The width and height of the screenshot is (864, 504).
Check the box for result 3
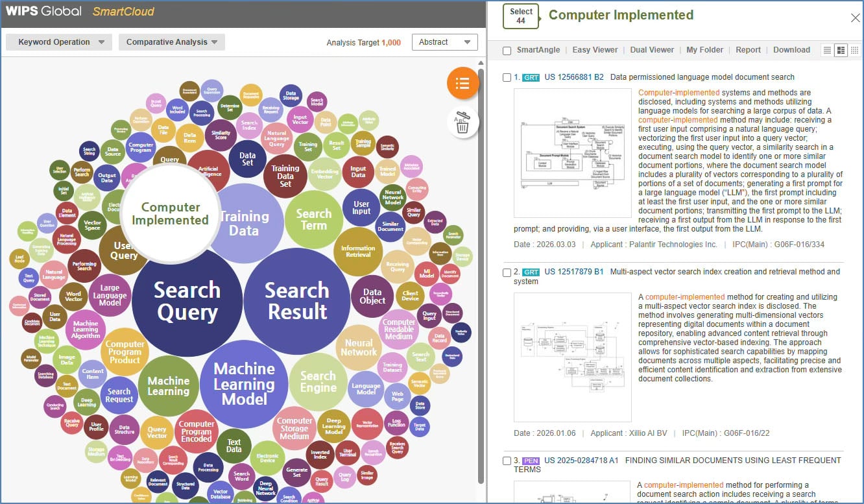pyautogui.click(x=507, y=461)
